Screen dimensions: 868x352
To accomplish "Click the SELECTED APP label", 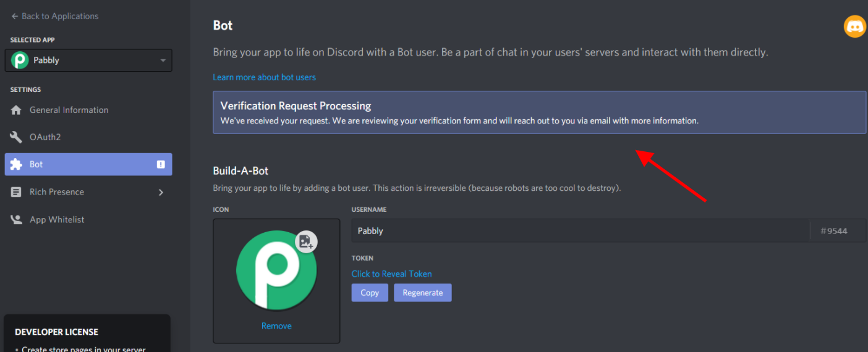I will coord(32,40).
